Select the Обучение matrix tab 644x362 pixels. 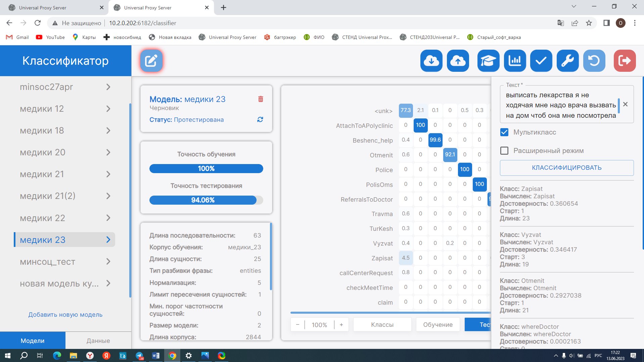coord(438,324)
